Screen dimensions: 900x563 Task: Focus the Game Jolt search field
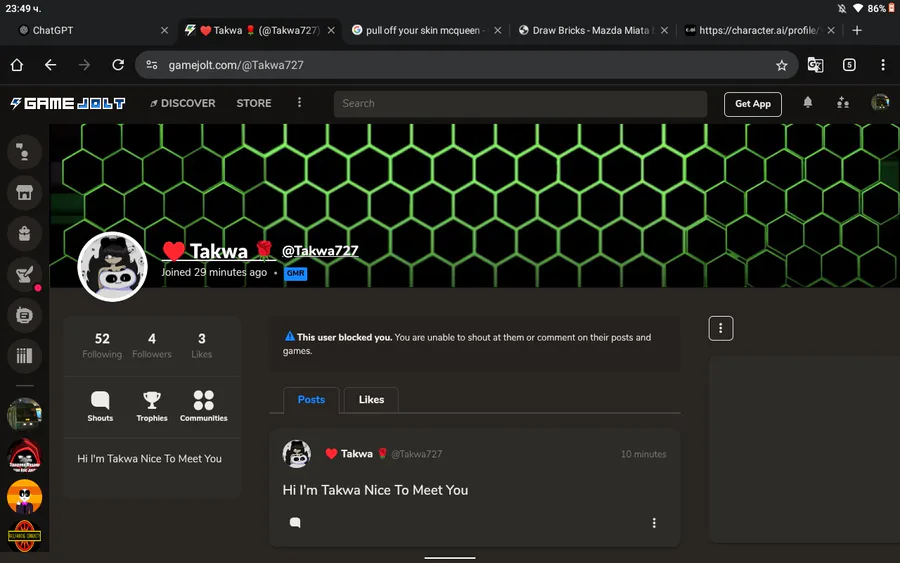tap(520, 104)
